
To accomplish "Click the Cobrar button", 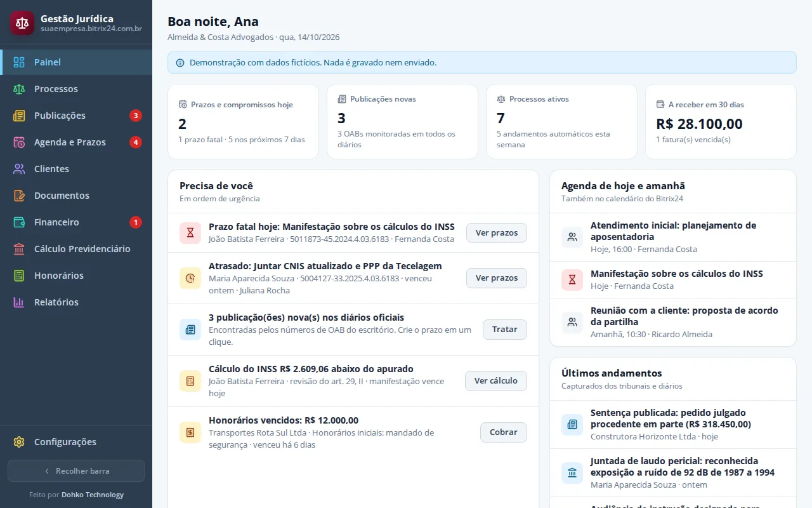I will [504, 432].
